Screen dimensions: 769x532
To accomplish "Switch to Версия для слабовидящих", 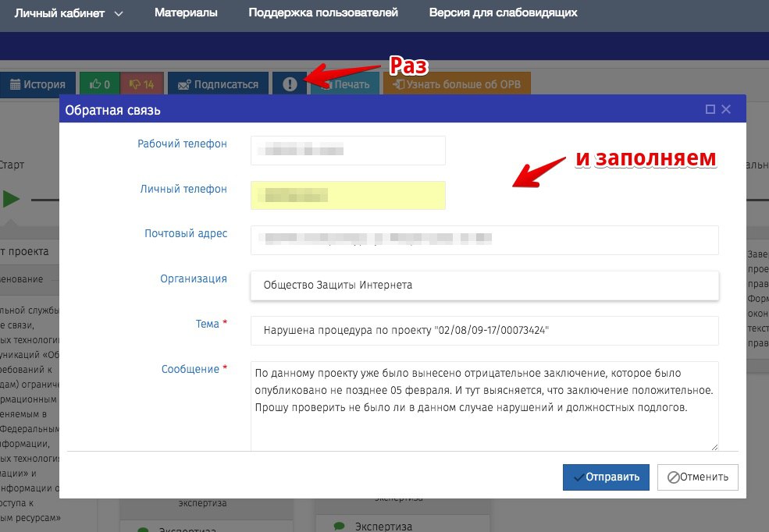I will [x=503, y=12].
